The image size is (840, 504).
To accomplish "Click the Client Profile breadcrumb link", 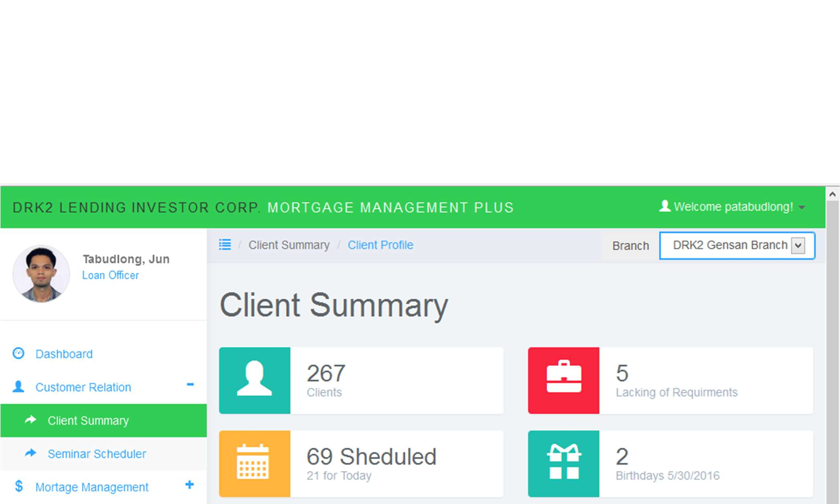I will pos(380,245).
